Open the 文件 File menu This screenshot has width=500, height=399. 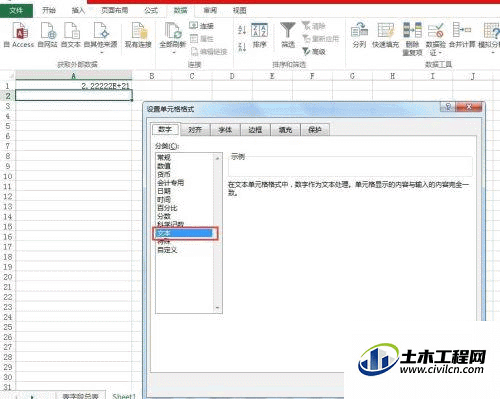(16, 11)
